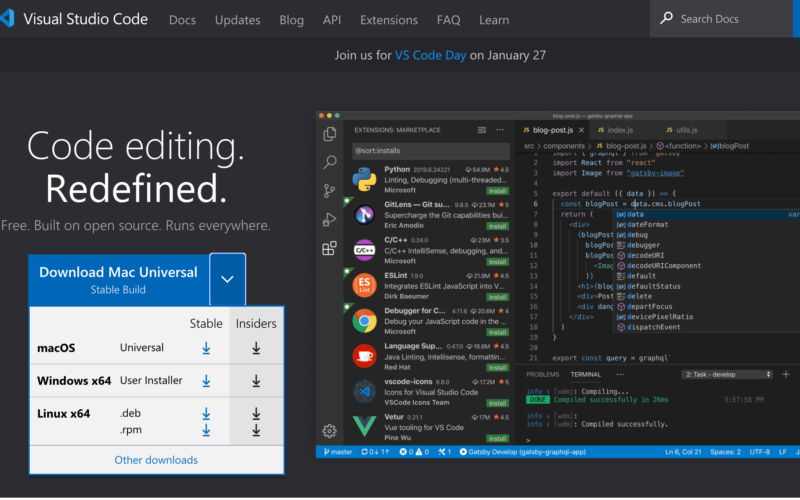800x500 pixels.
Task: Focus the Search Docs input field
Action: 721,19
